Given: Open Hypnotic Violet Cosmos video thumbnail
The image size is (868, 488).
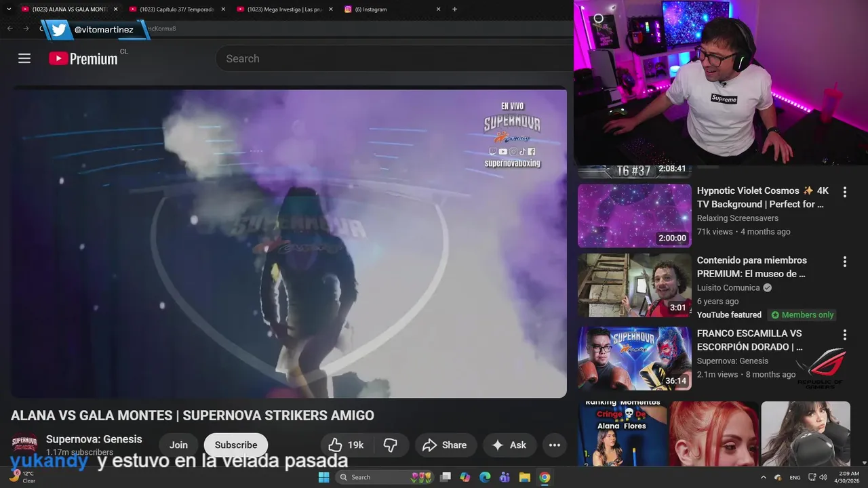Looking at the screenshot, I should (635, 216).
